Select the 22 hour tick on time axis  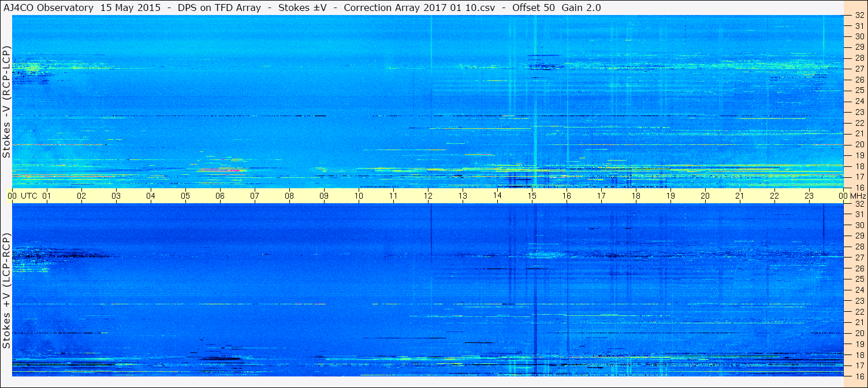[774, 196]
